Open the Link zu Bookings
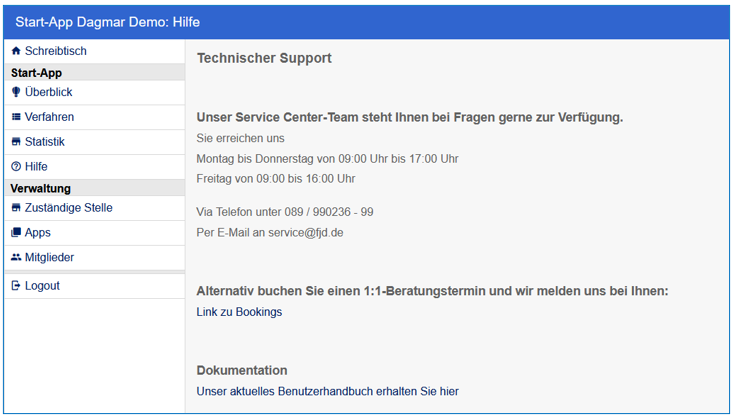 point(239,312)
